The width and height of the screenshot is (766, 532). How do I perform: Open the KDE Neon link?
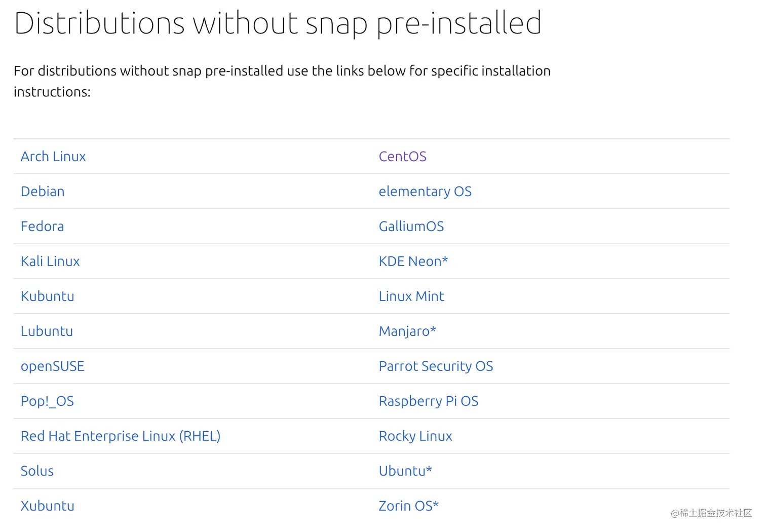[413, 261]
